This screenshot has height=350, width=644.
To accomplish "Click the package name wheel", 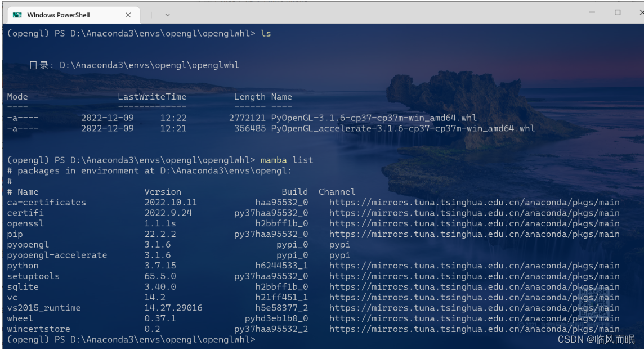I will [20, 318].
